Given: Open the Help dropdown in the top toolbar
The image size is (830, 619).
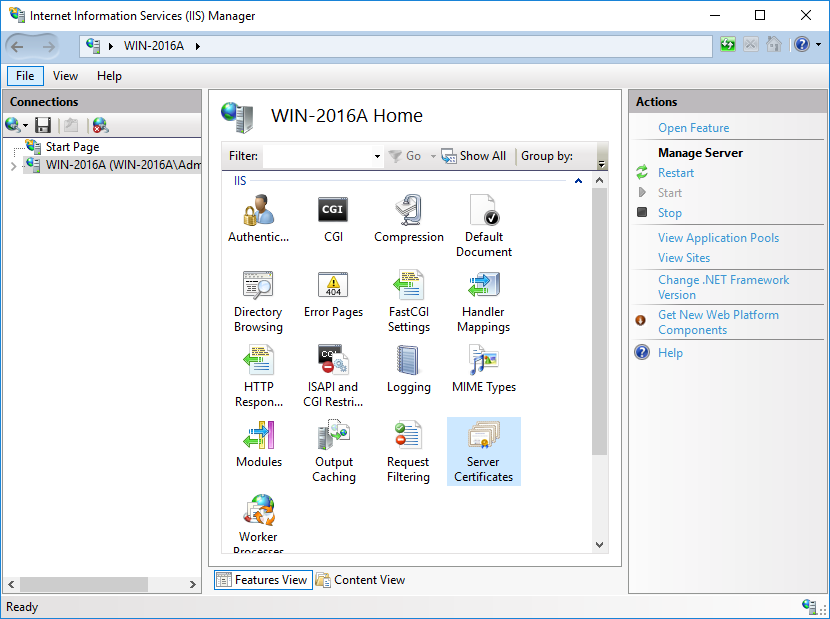Looking at the screenshot, I should point(818,45).
